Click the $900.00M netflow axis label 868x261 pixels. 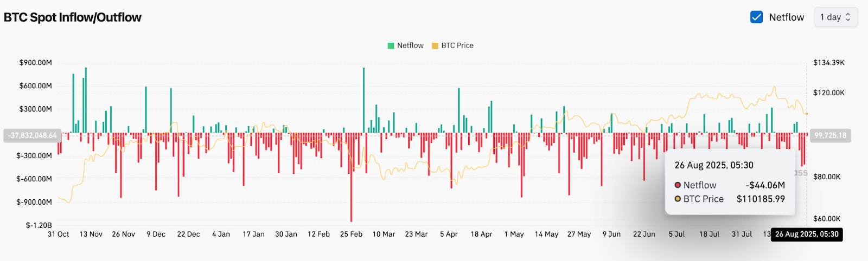tap(36, 63)
